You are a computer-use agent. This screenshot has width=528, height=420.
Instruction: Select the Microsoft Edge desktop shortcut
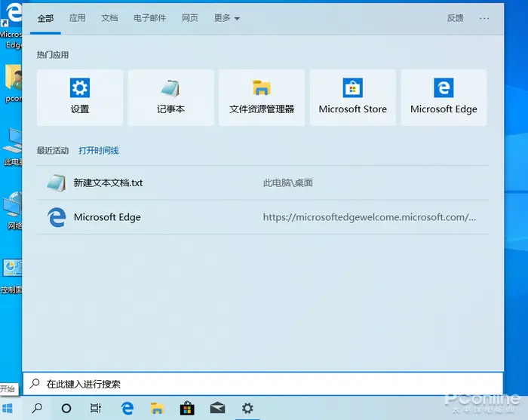[x=11, y=25]
